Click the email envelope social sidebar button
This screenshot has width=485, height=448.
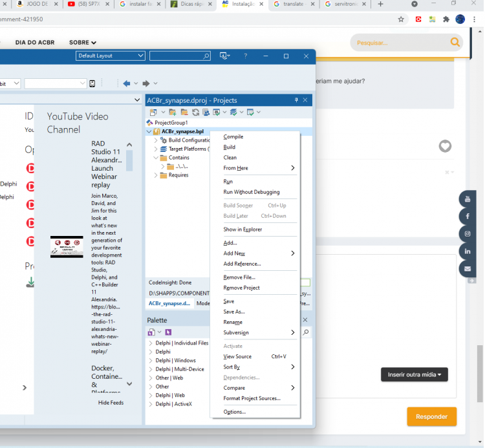468,269
